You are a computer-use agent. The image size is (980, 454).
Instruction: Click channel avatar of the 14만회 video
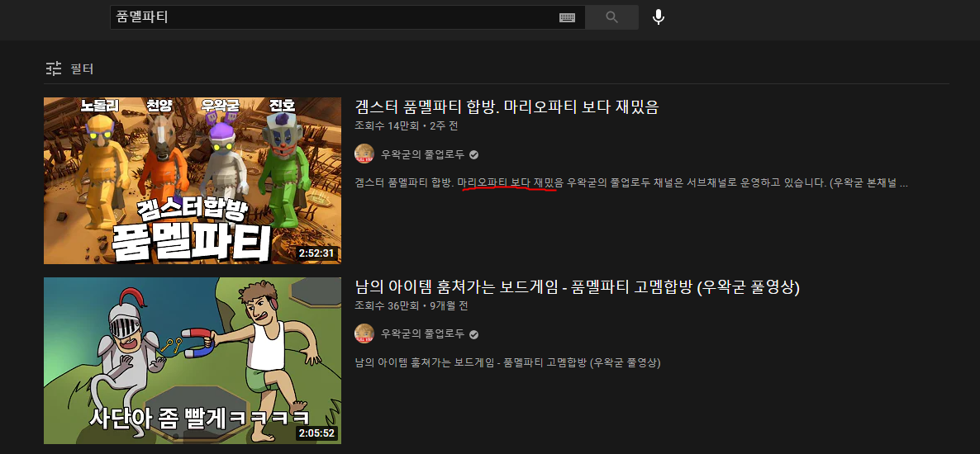click(x=364, y=154)
